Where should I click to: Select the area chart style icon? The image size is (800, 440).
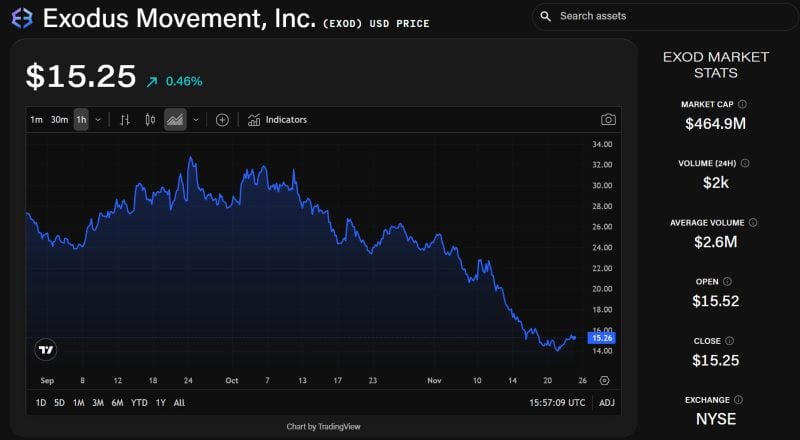point(175,120)
